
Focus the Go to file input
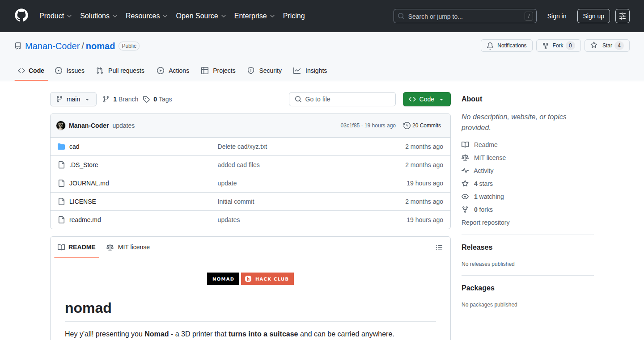342,99
